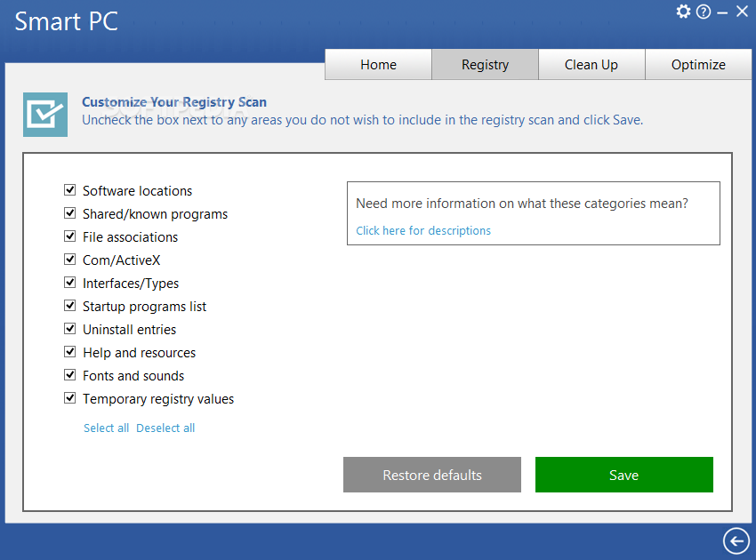This screenshot has width=756, height=560.
Task: Toggle the Uninstall entries checkbox
Action: point(70,329)
